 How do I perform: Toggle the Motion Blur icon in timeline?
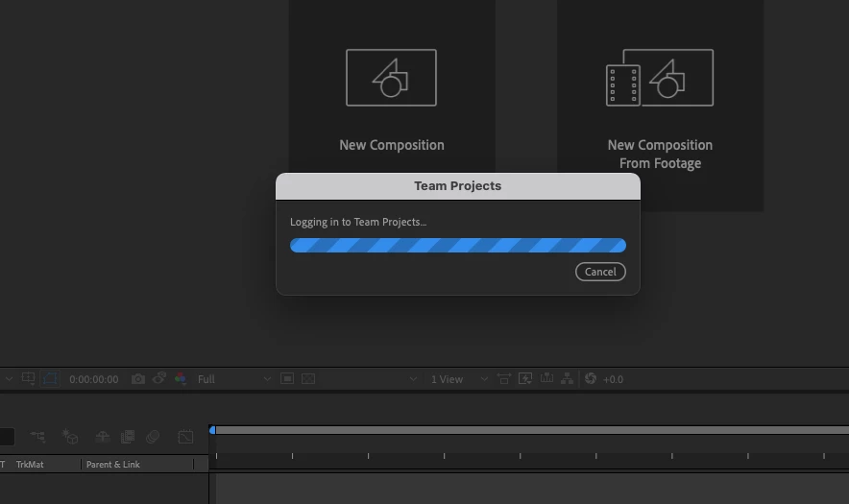pyautogui.click(x=153, y=437)
